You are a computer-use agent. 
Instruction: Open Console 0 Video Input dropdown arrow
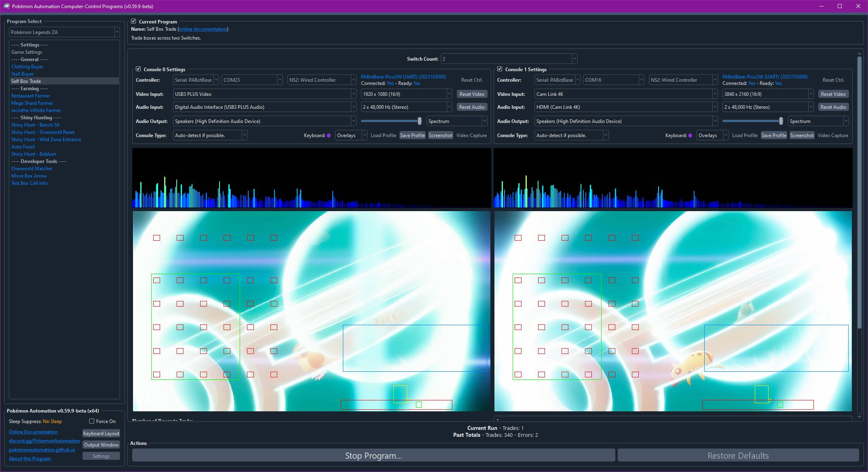pyautogui.click(x=353, y=94)
